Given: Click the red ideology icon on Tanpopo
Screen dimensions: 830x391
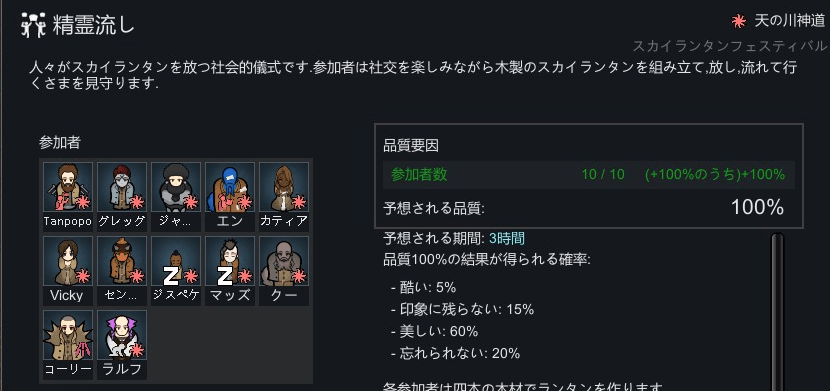Looking at the screenshot, I should tap(83, 202).
